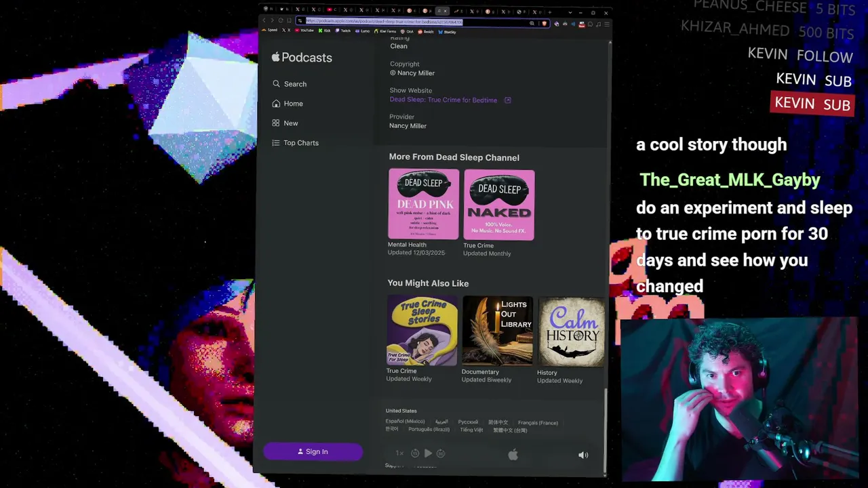Open the Kick bookmark
The width and height of the screenshot is (868, 488).
pos(325,30)
